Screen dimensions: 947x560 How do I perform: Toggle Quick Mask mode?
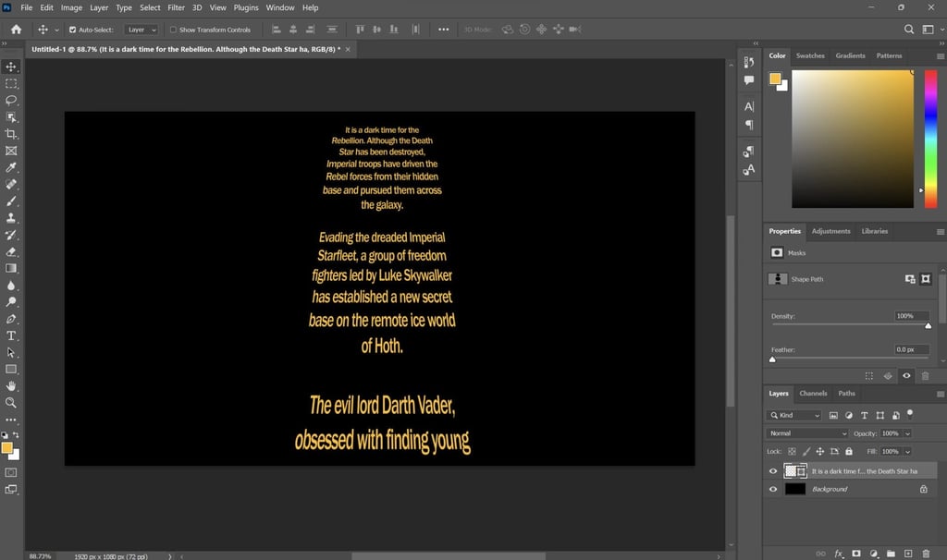click(x=11, y=472)
